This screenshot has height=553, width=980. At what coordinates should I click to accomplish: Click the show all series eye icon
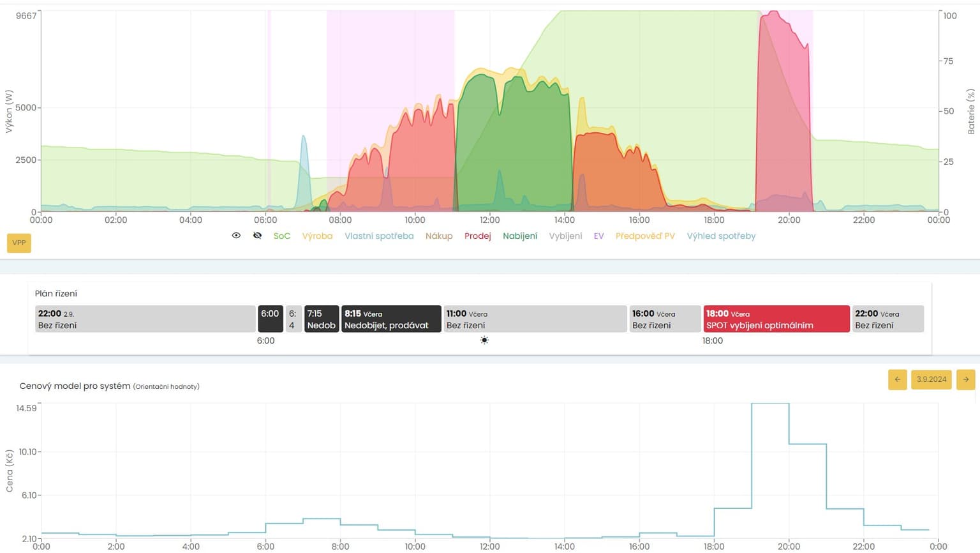click(236, 236)
